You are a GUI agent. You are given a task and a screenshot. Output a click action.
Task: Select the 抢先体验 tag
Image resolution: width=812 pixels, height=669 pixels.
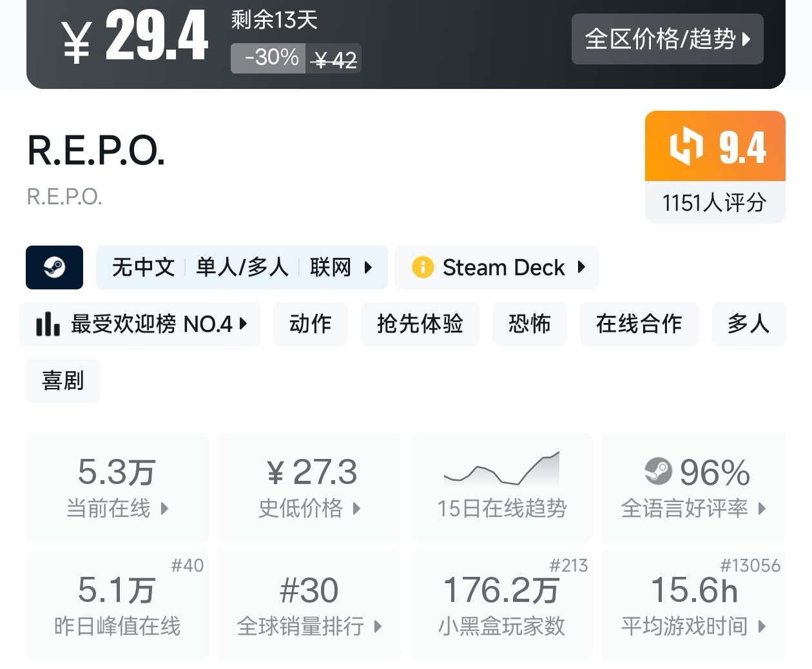(420, 324)
